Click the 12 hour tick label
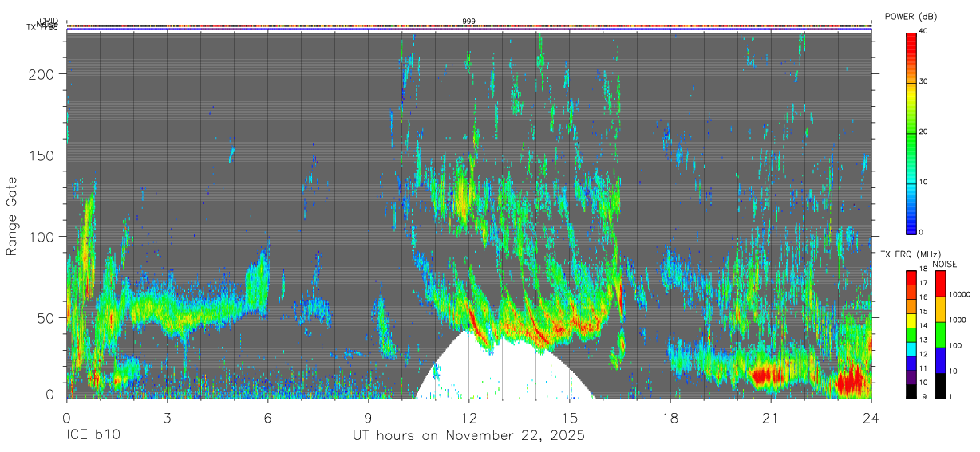Image resolution: width=980 pixels, height=452 pixels. (x=468, y=418)
